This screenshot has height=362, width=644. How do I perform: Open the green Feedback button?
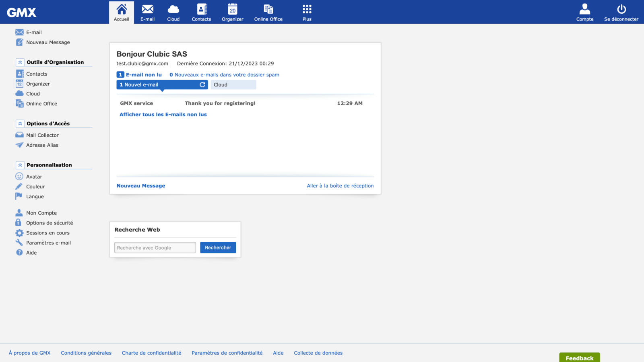coord(580,358)
